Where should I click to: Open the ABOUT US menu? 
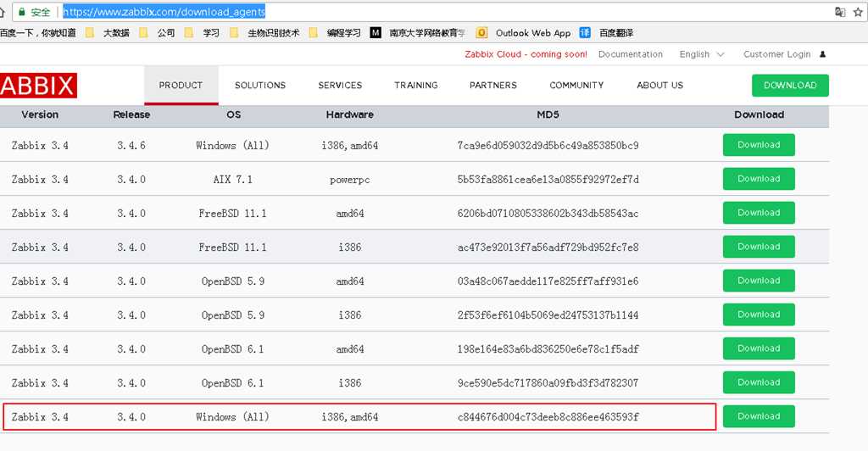[x=659, y=86]
